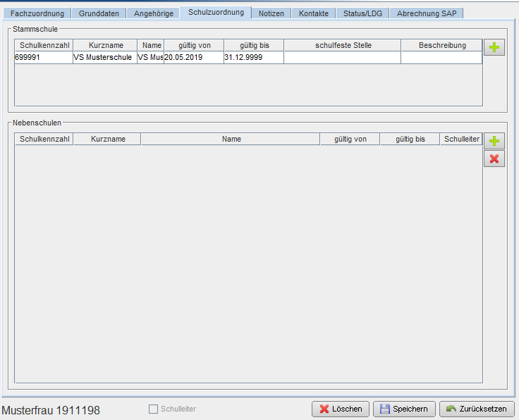The height and width of the screenshot is (420, 519).
Task: Select the gültig von cell 20.05.2019
Action: pos(194,58)
